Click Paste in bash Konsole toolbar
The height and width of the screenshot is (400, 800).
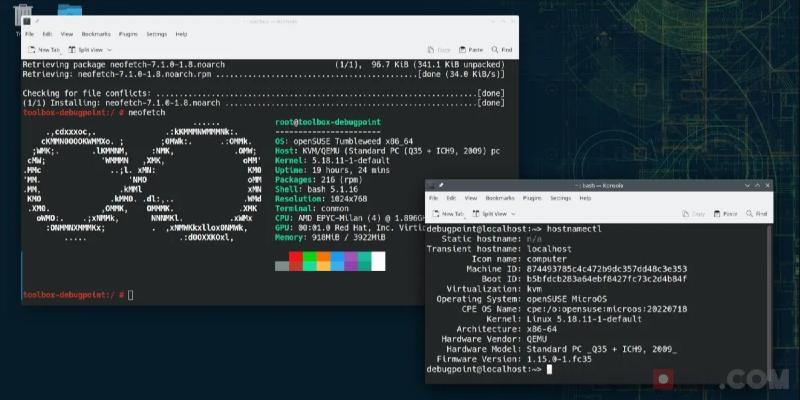[x=726, y=214]
